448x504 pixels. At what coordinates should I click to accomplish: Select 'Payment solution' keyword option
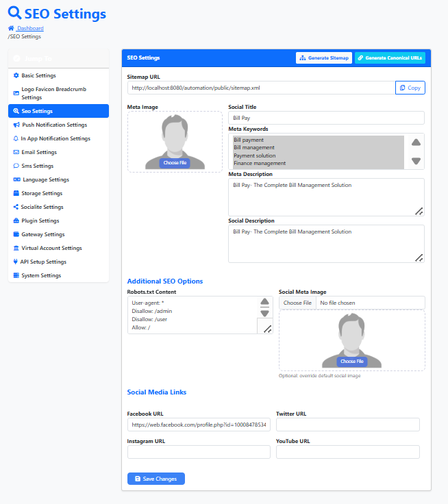[319, 155]
